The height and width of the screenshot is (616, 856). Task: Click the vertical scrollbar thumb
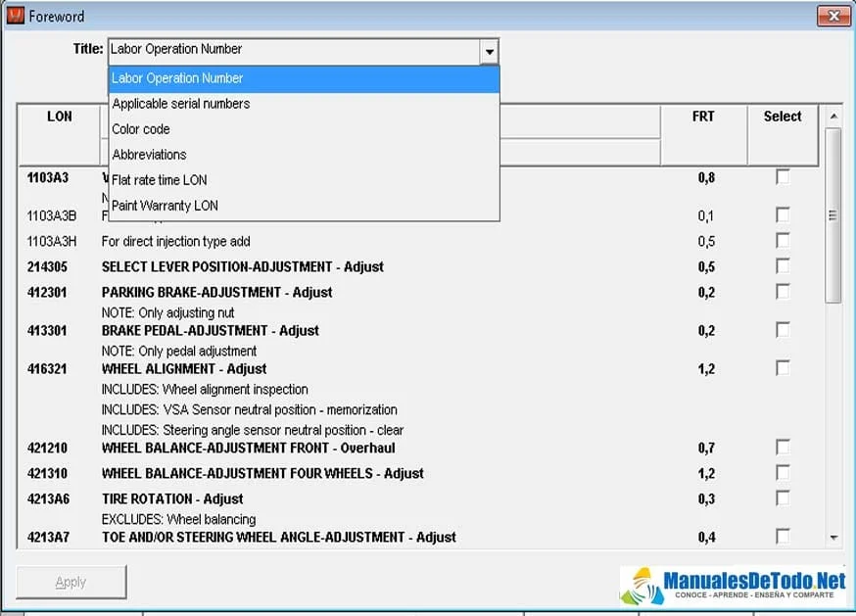(x=833, y=215)
